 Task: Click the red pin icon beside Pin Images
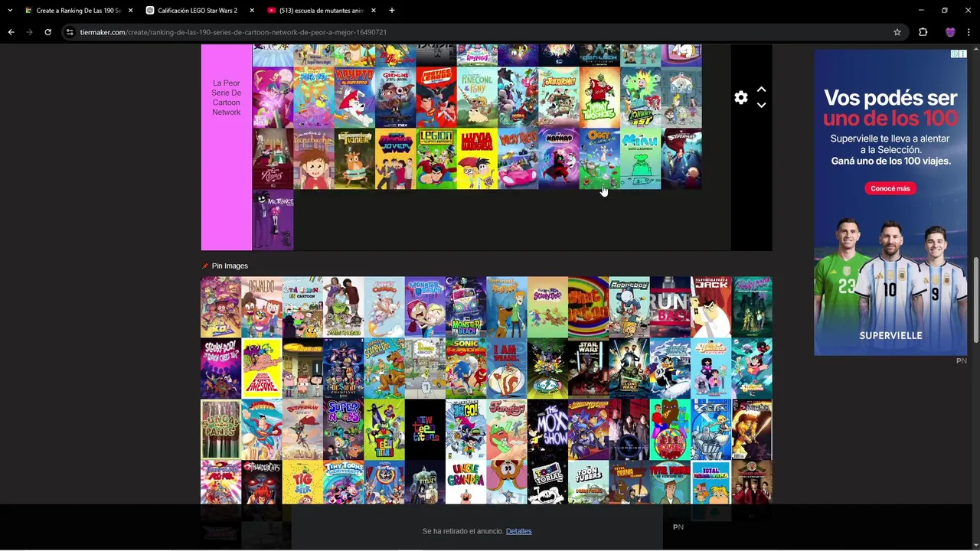(x=204, y=266)
